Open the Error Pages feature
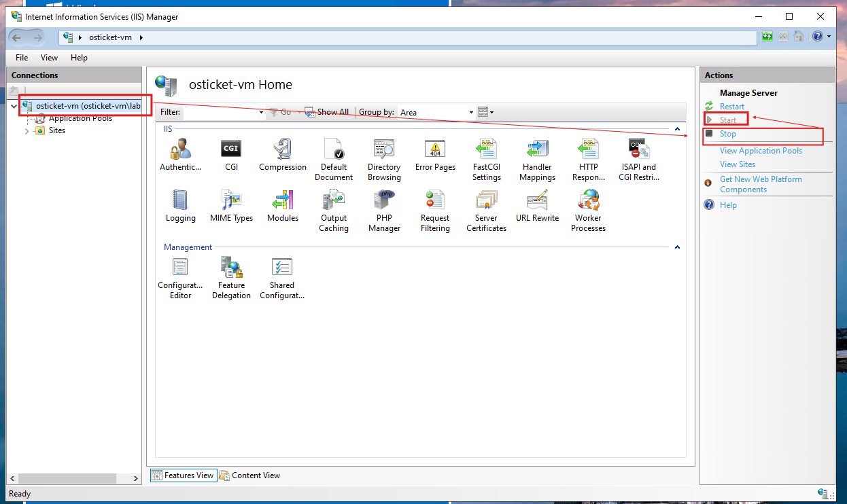The image size is (847, 504). 435,155
